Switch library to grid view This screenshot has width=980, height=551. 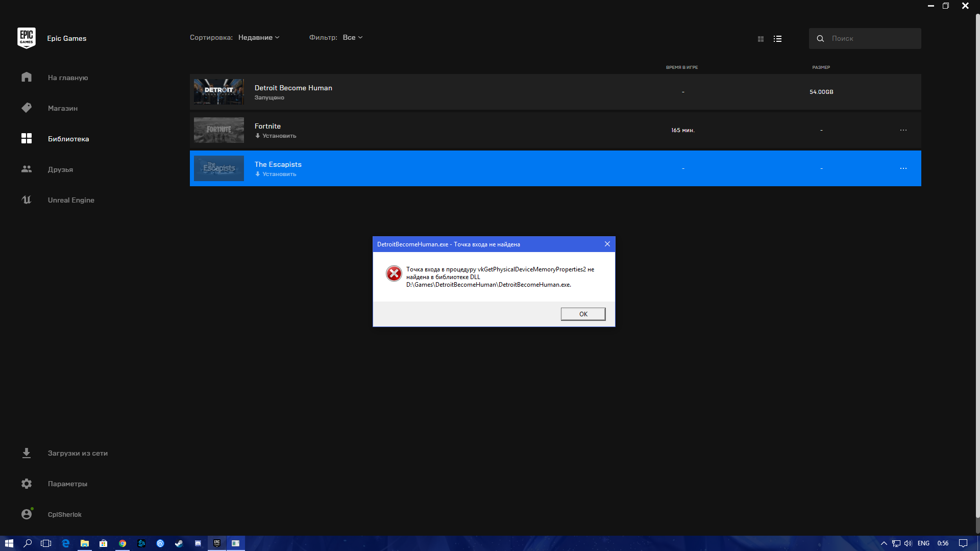pos(761,39)
